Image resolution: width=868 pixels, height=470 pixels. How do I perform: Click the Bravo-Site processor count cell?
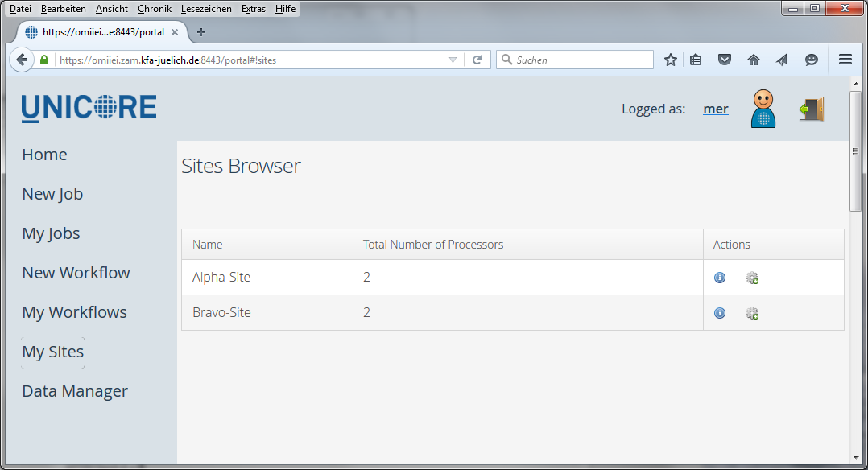[528, 313]
